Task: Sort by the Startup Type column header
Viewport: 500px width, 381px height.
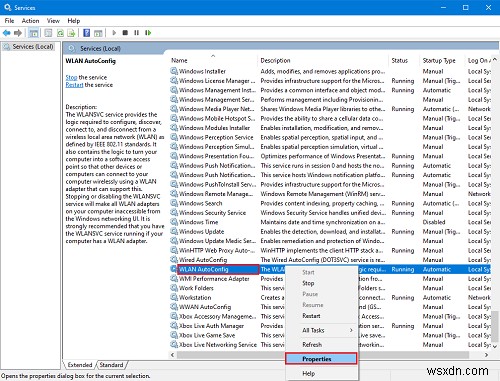Action: pos(443,60)
